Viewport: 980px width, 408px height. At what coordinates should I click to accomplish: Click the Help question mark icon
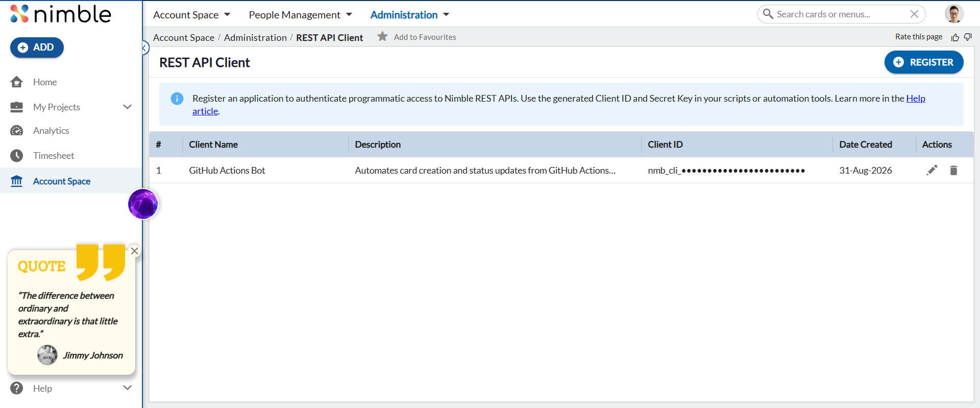click(17, 388)
